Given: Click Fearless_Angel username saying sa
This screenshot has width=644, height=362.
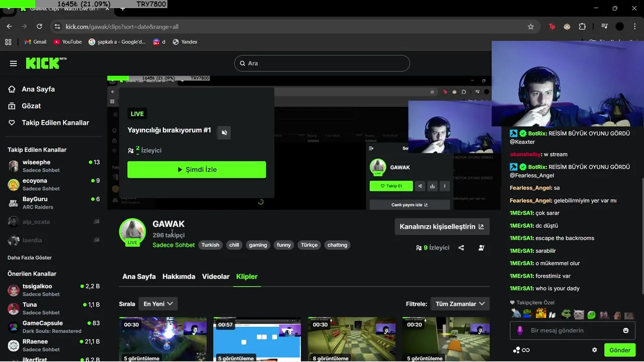Looking at the screenshot, I should 531,188.
